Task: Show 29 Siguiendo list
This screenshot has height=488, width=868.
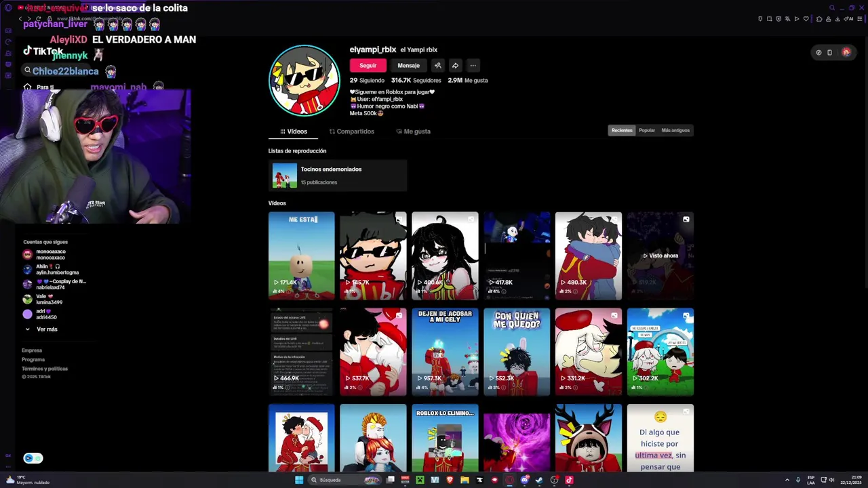Action: (367, 80)
